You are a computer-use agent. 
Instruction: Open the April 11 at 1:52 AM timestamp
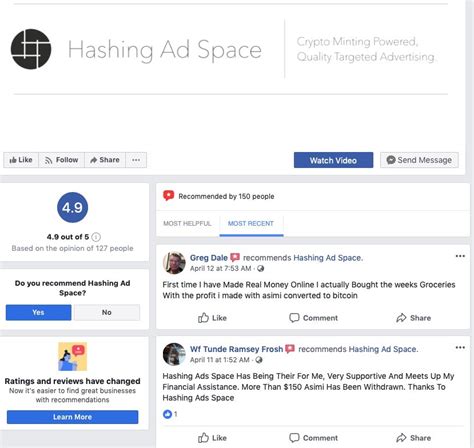point(220,360)
